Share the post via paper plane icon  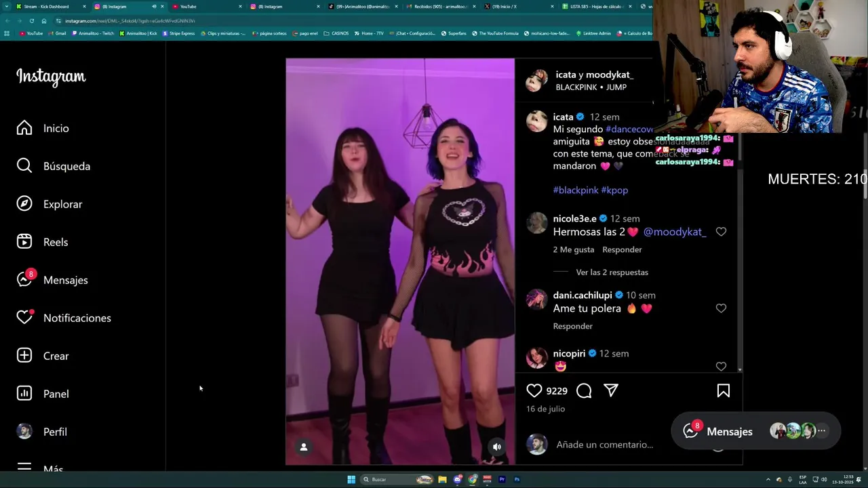tap(611, 390)
